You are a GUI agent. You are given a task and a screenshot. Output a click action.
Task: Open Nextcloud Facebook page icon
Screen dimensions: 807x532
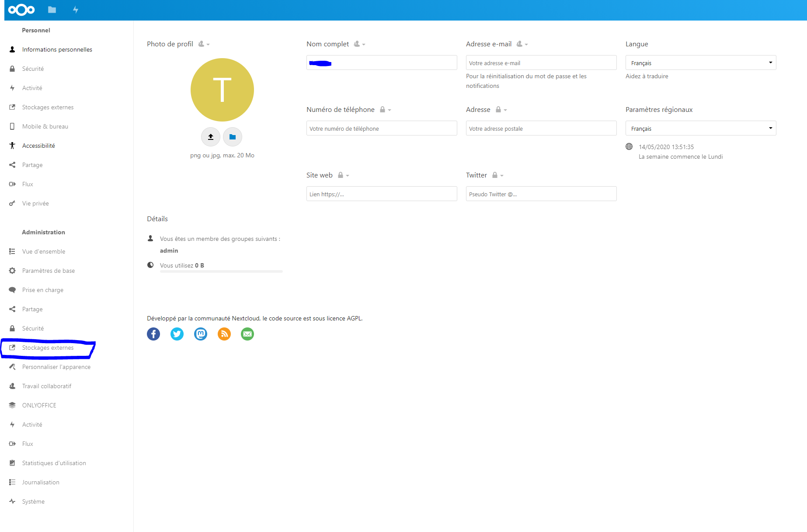coord(153,334)
